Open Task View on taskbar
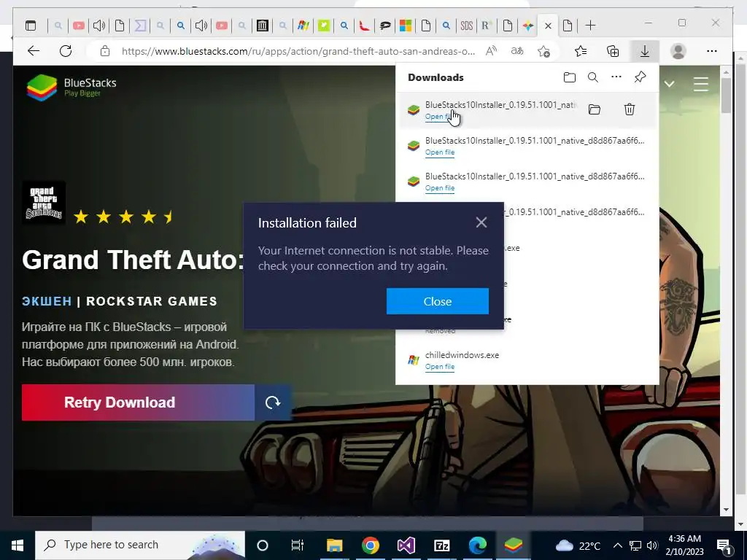The height and width of the screenshot is (560, 747). point(297,545)
